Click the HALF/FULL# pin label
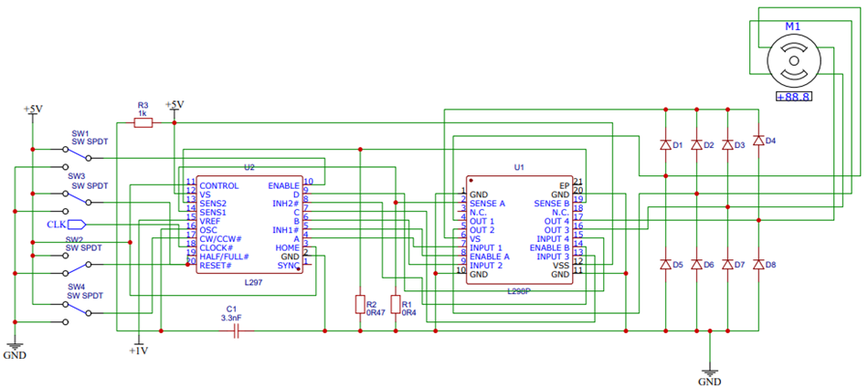Screen dimensions: 868x388 tap(224, 257)
